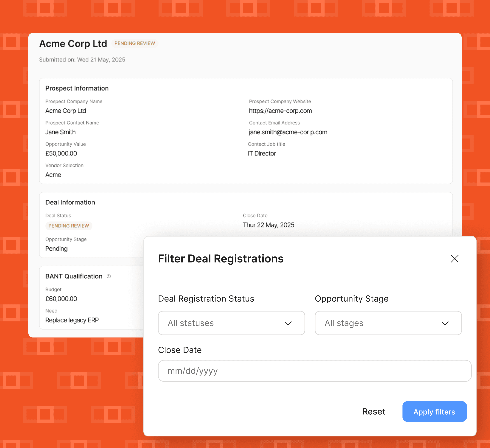This screenshot has width=490, height=448.
Task: Close the Filter Deal Registrations dialog
Action: click(454, 259)
